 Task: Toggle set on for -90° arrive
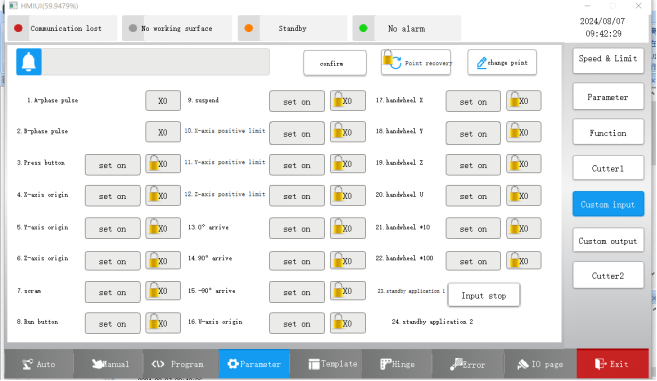tap(297, 292)
